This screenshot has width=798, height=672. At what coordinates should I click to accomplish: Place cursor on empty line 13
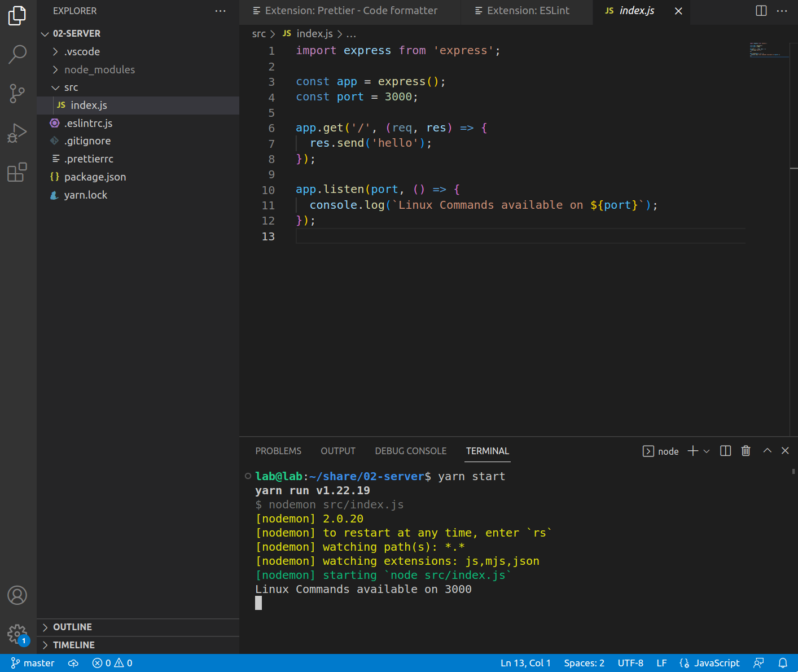click(520, 236)
